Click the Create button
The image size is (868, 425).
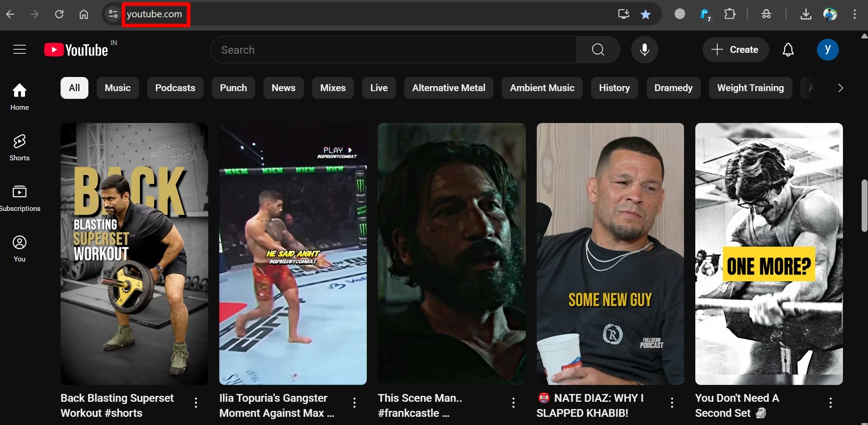pos(735,50)
